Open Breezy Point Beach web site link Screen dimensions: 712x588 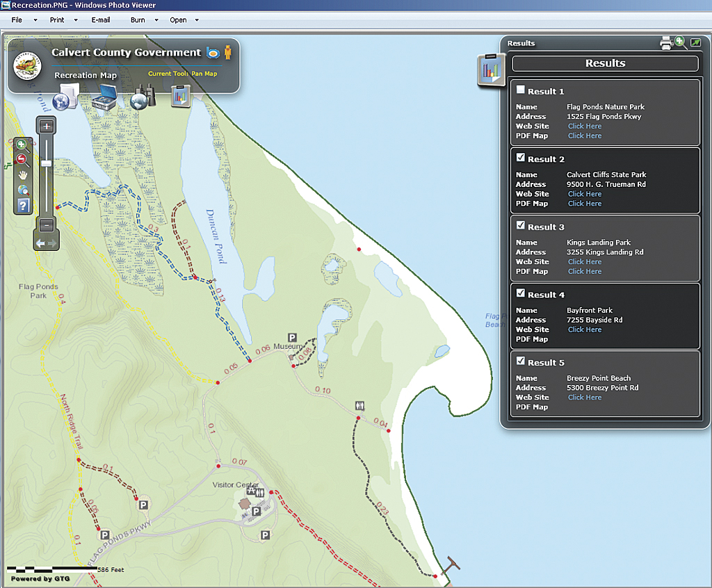click(x=584, y=398)
